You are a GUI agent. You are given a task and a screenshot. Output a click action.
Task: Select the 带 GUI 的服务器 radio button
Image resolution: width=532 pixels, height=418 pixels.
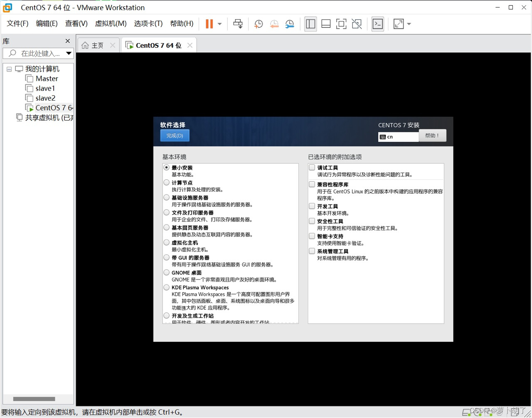(x=167, y=257)
